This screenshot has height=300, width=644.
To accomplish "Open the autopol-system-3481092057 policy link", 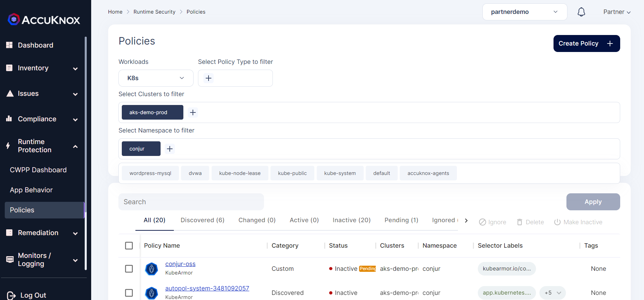I will [207, 288].
